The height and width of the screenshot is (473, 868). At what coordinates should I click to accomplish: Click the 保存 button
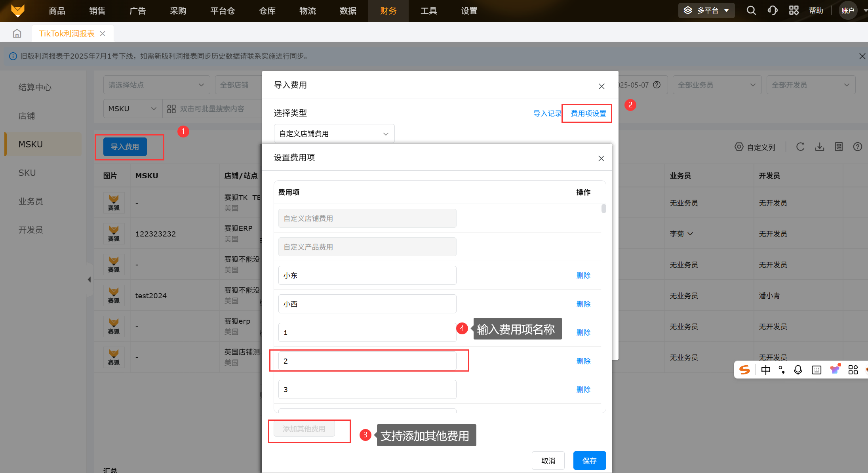[589, 461]
